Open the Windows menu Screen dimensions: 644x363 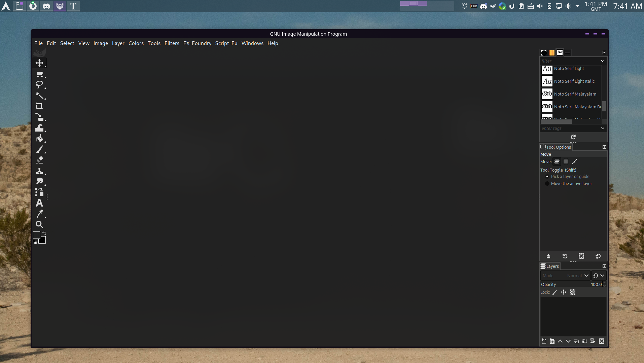coord(252,43)
